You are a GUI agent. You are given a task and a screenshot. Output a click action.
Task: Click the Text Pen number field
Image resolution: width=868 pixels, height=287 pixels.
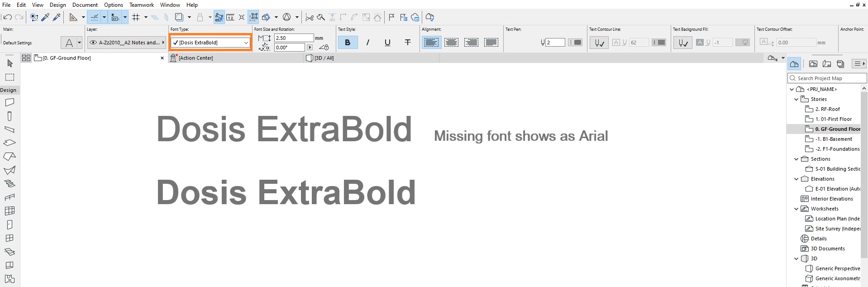pos(555,43)
